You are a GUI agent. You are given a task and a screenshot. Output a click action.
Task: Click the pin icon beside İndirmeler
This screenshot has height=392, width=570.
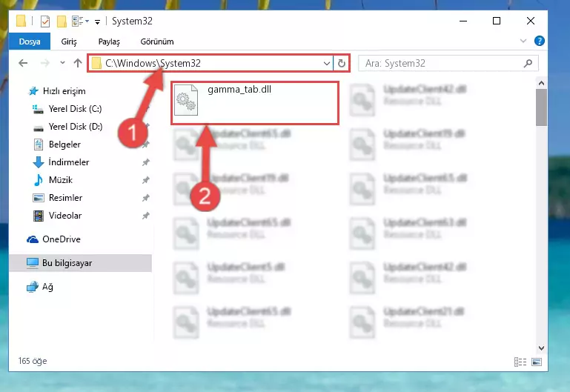tap(146, 162)
